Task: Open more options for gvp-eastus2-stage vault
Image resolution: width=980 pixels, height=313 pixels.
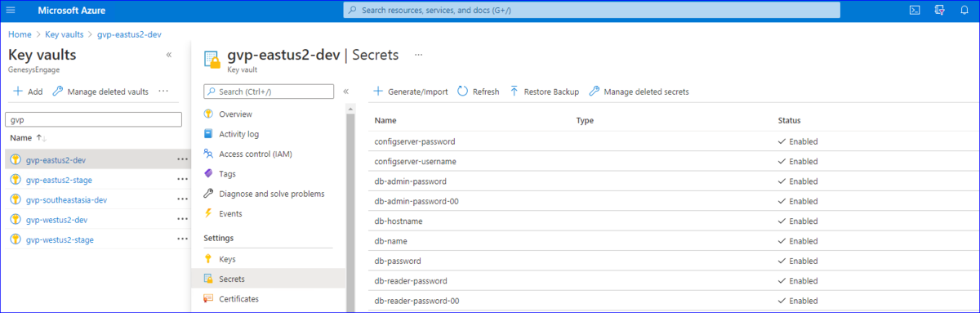Action: tap(182, 180)
